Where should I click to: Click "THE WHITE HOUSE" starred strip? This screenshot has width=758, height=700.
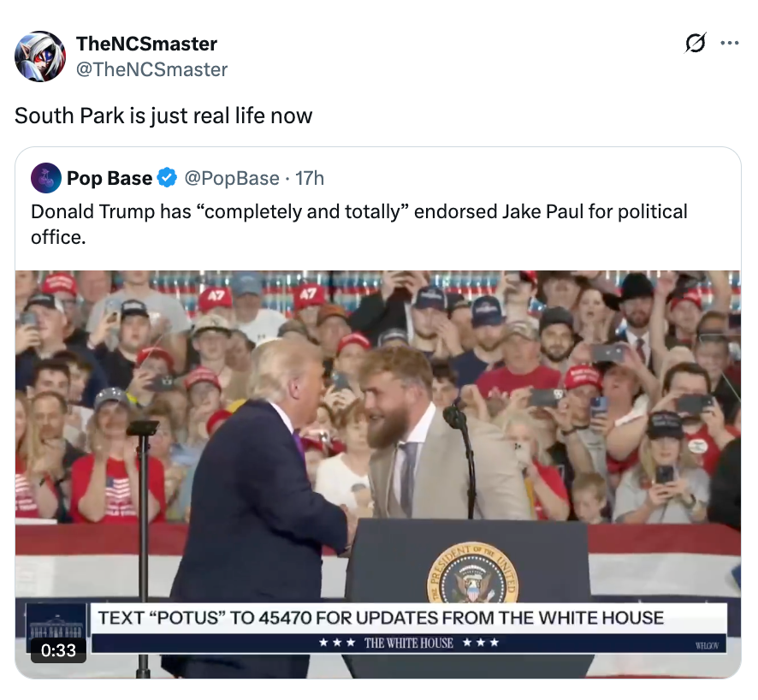click(408, 643)
